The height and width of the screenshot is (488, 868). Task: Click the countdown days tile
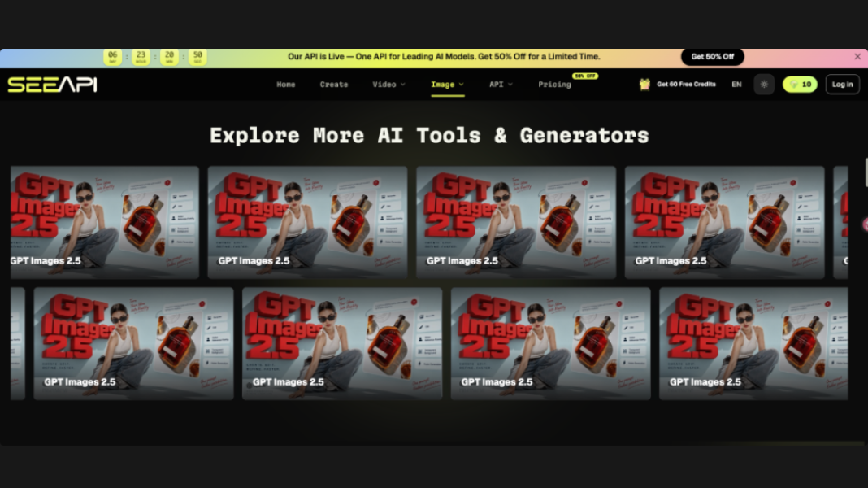tap(112, 57)
